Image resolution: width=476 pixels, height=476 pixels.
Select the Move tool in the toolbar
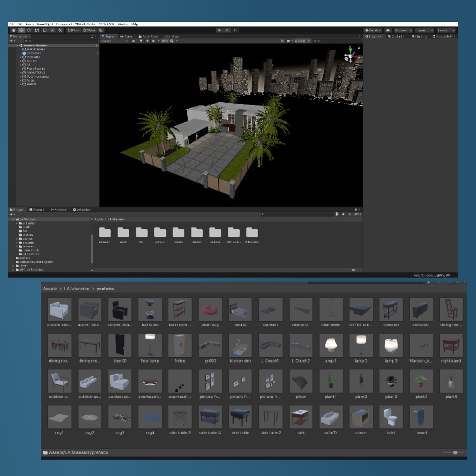(21, 30)
